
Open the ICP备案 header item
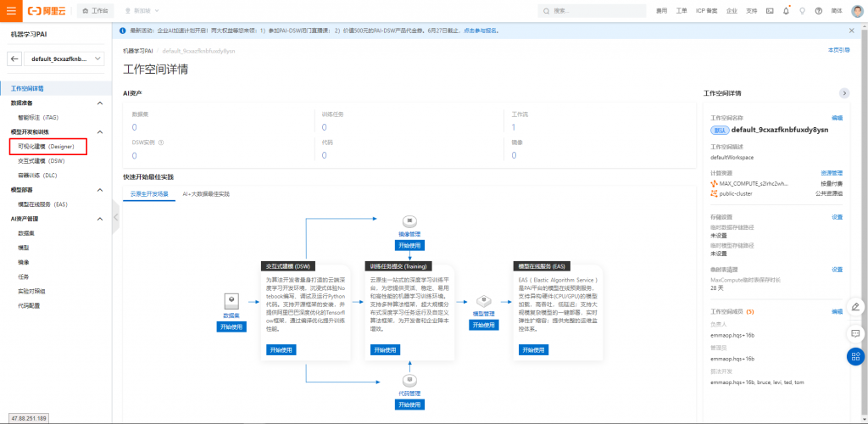pos(706,10)
